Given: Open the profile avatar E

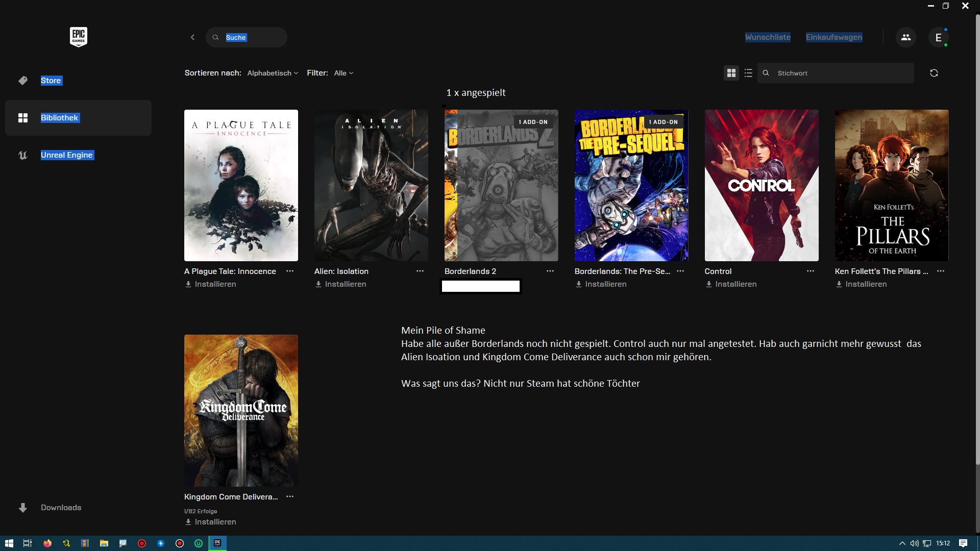Looking at the screenshot, I should (x=938, y=37).
